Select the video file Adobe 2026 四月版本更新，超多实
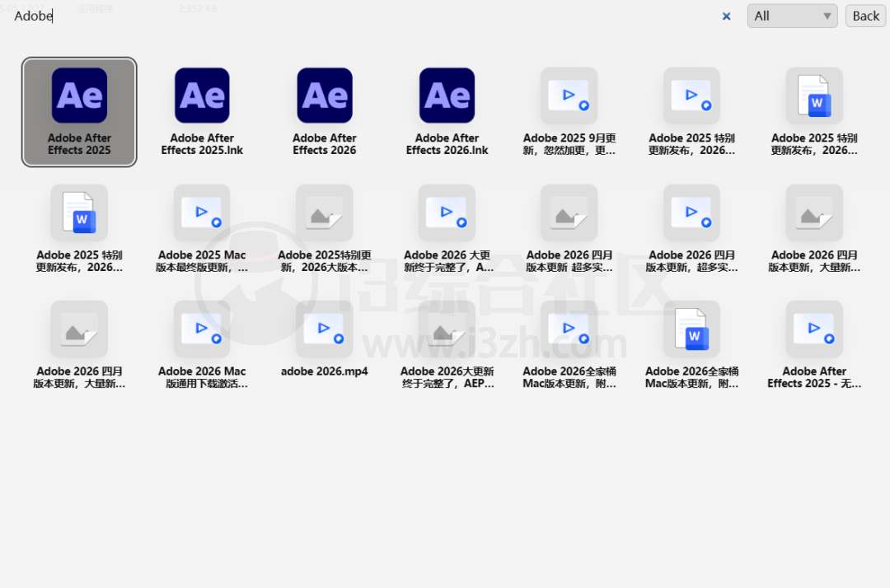 click(x=692, y=228)
